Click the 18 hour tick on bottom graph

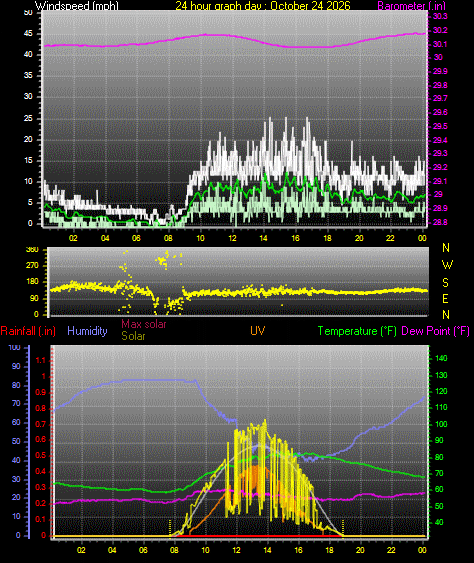click(x=329, y=550)
